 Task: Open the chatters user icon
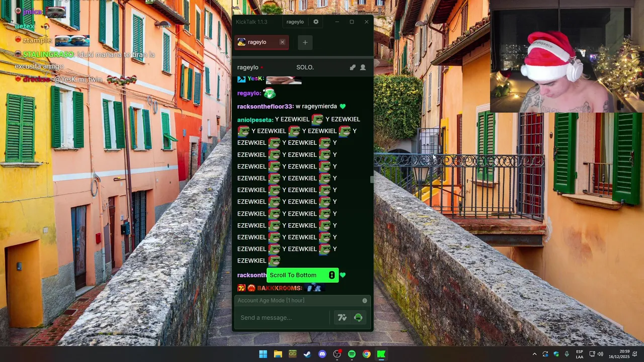point(363,67)
